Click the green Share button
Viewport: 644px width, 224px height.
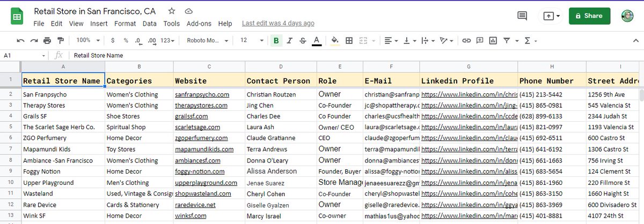pos(589,16)
